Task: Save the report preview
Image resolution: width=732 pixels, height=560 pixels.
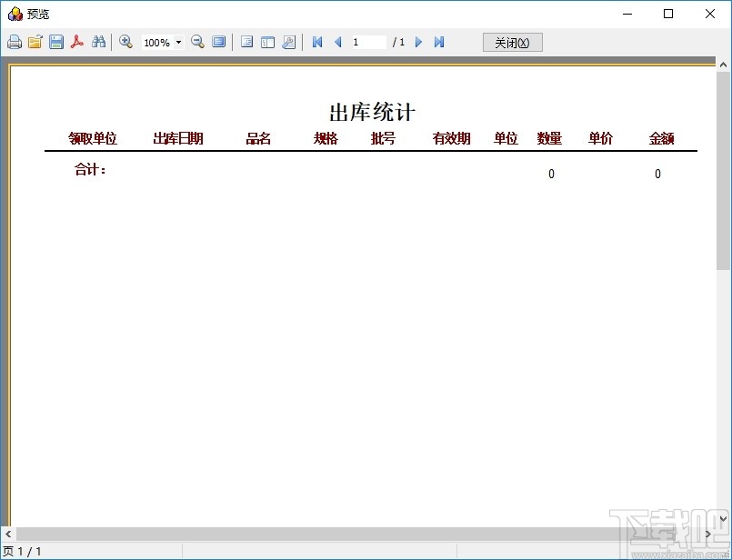Action: (55, 42)
